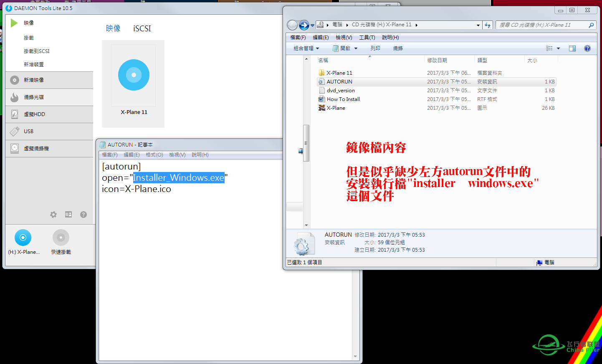Open Notepad 檔案(F) menu
This screenshot has height=364, width=602.
[x=110, y=155]
